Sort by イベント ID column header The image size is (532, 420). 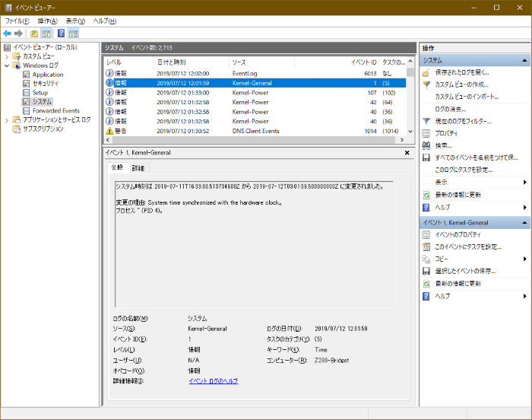[337, 62]
